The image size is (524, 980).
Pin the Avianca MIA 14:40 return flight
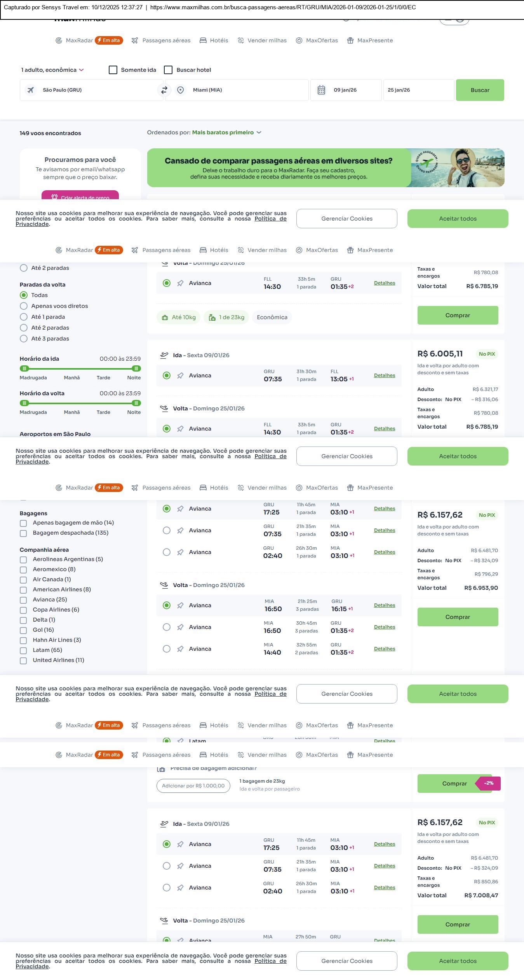180,649
